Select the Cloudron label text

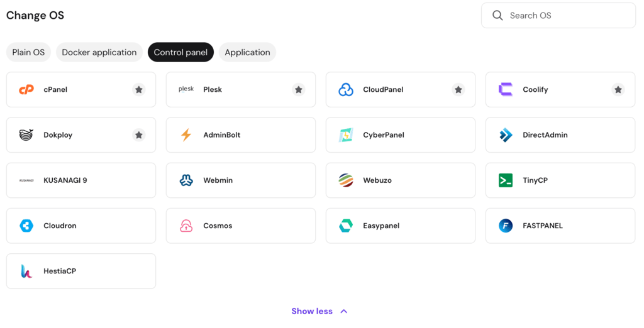(60, 226)
